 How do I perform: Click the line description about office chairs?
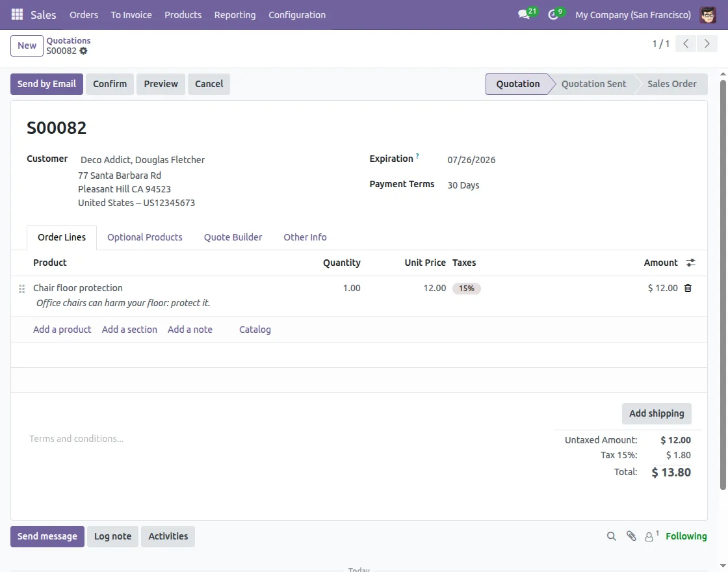click(x=123, y=303)
